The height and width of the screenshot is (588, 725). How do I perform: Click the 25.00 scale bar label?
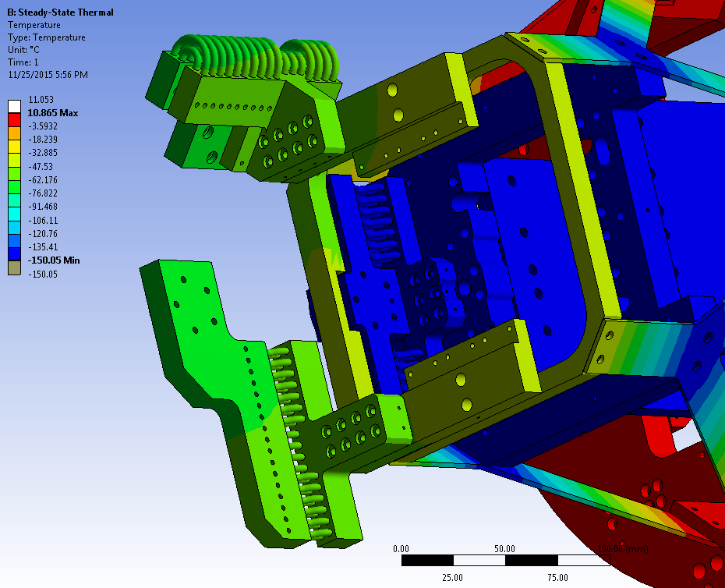coord(452,578)
